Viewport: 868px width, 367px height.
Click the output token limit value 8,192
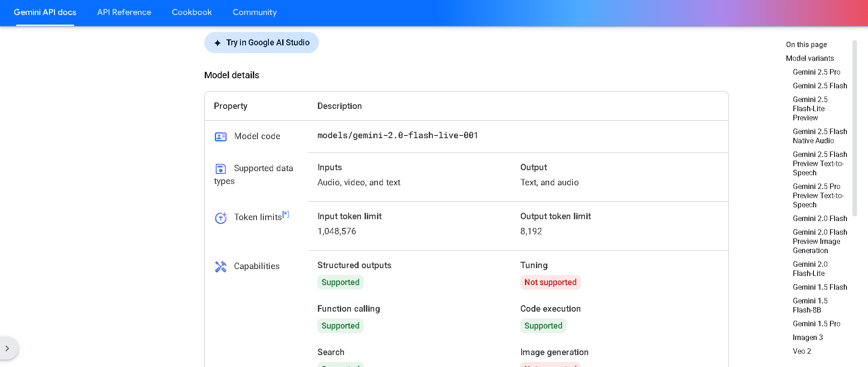click(531, 231)
